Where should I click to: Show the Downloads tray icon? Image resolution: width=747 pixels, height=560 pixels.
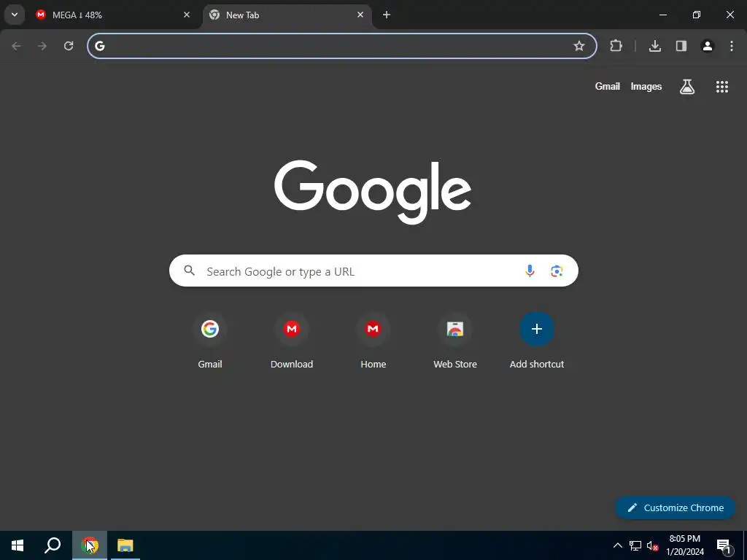[655, 46]
